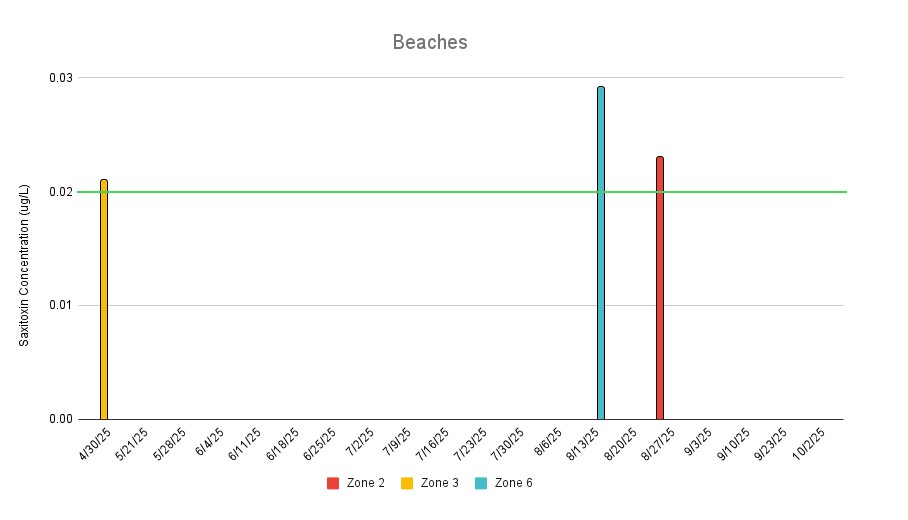Viewport: 908px width, 520px height.
Task: Click the red Zone 2 legend swatch
Action: (334, 484)
